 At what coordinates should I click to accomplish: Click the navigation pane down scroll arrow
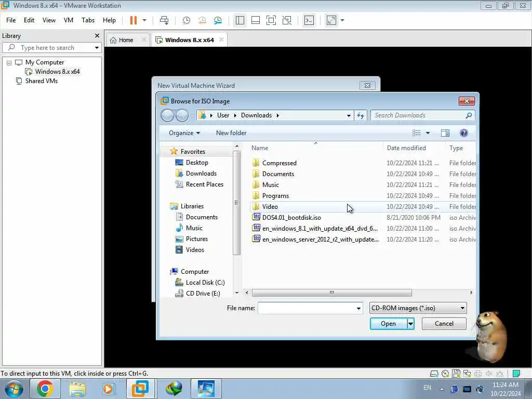coord(237,293)
